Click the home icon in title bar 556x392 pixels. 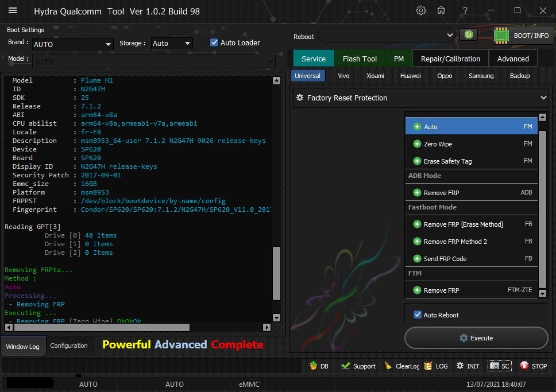[441, 11]
